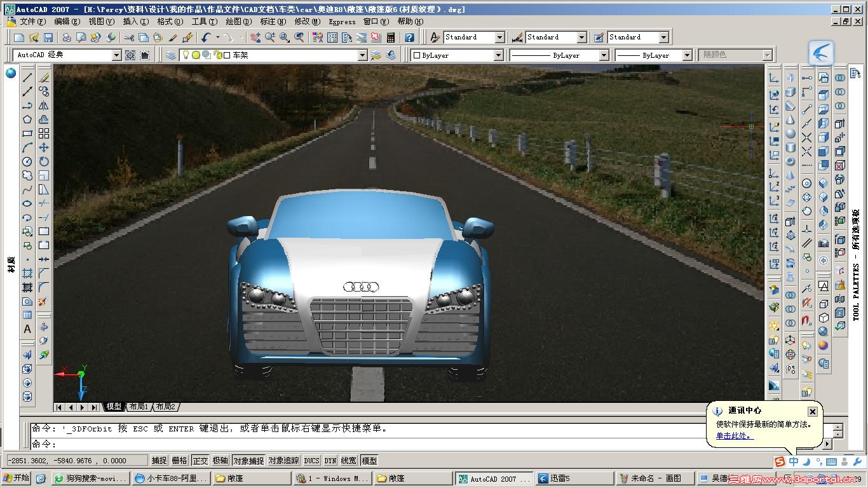
Task: Open the undo history dropdown arrow
Action: 217,38
